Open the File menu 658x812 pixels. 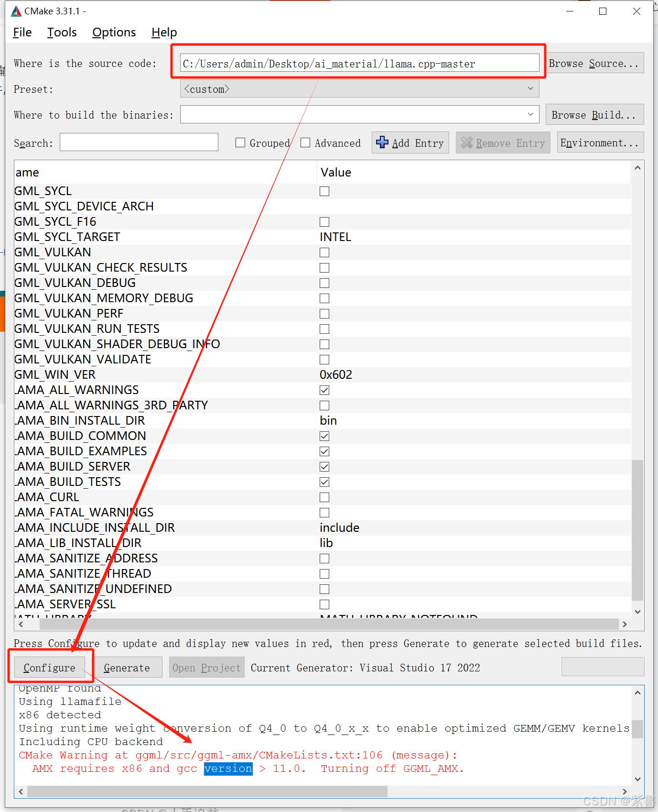click(x=22, y=32)
